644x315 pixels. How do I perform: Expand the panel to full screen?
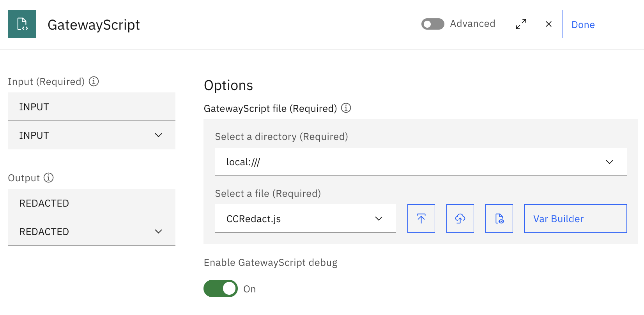[x=521, y=24]
